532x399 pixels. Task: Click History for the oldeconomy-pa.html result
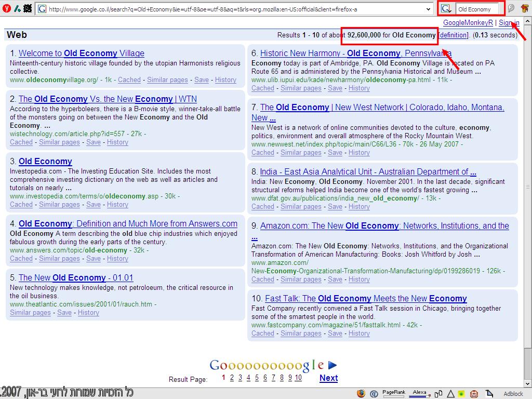click(x=359, y=88)
